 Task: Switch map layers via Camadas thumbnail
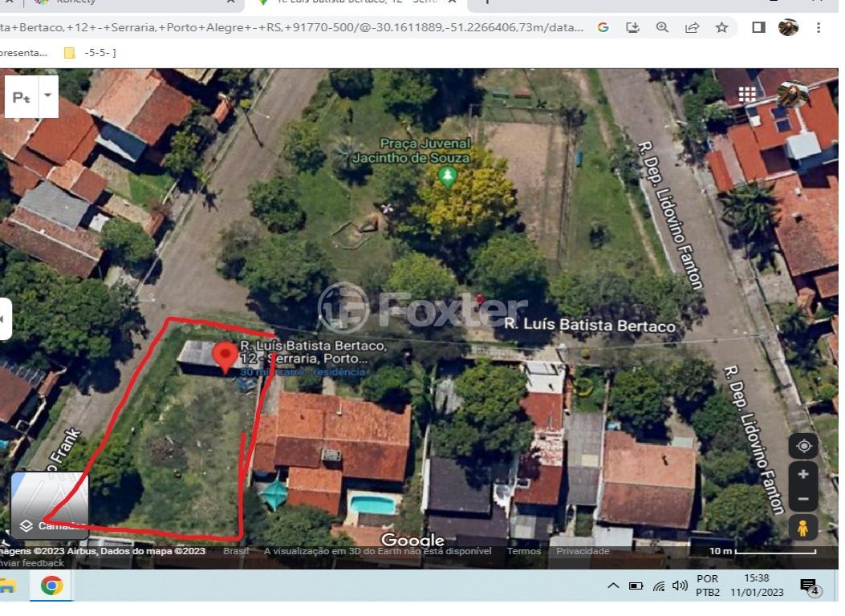click(50, 505)
